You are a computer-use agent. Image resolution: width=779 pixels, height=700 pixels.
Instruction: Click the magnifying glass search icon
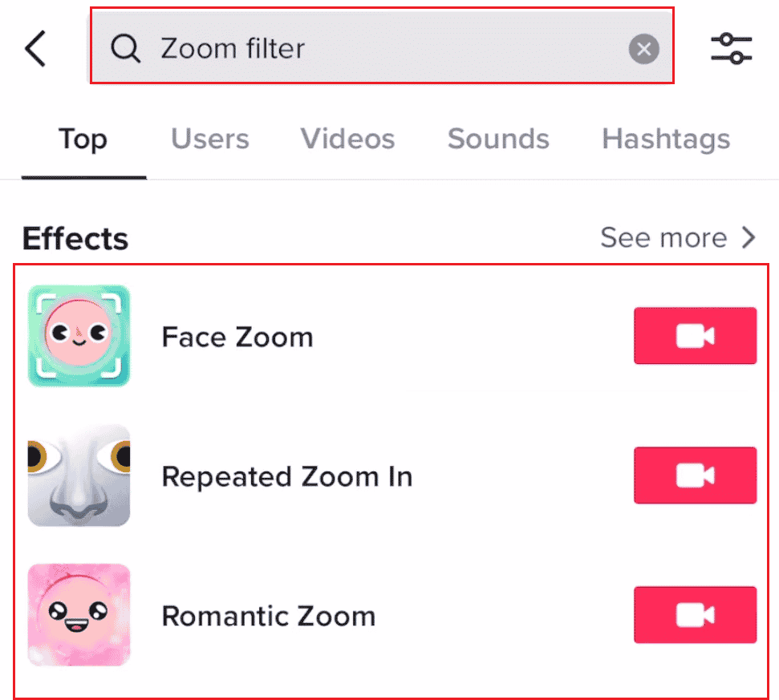(125, 50)
